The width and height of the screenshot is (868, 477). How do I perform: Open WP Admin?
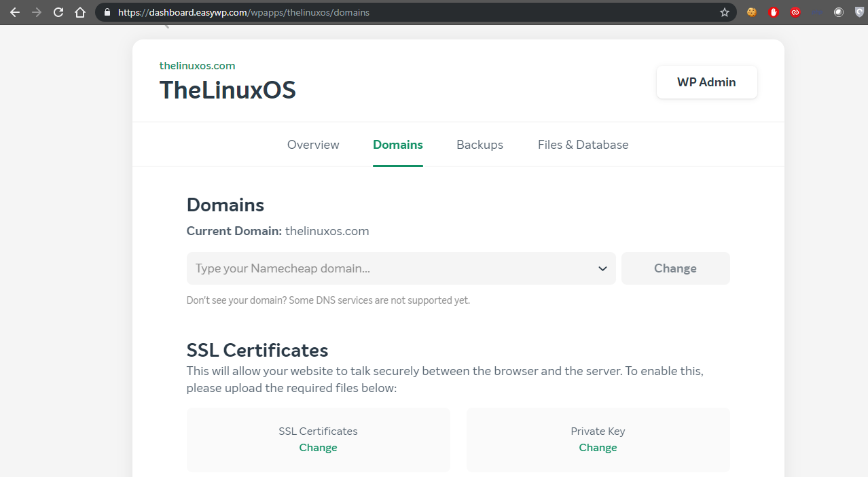pos(706,82)
